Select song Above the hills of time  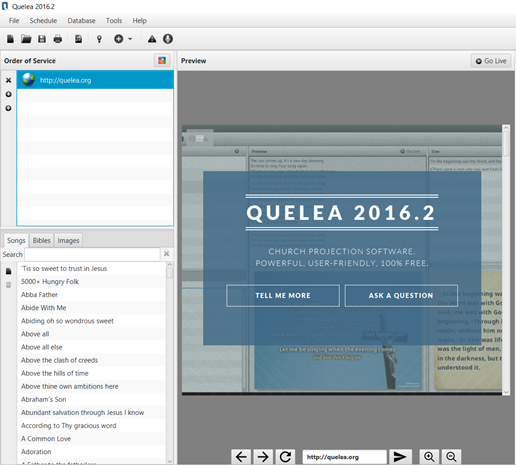tap(92, 373)
